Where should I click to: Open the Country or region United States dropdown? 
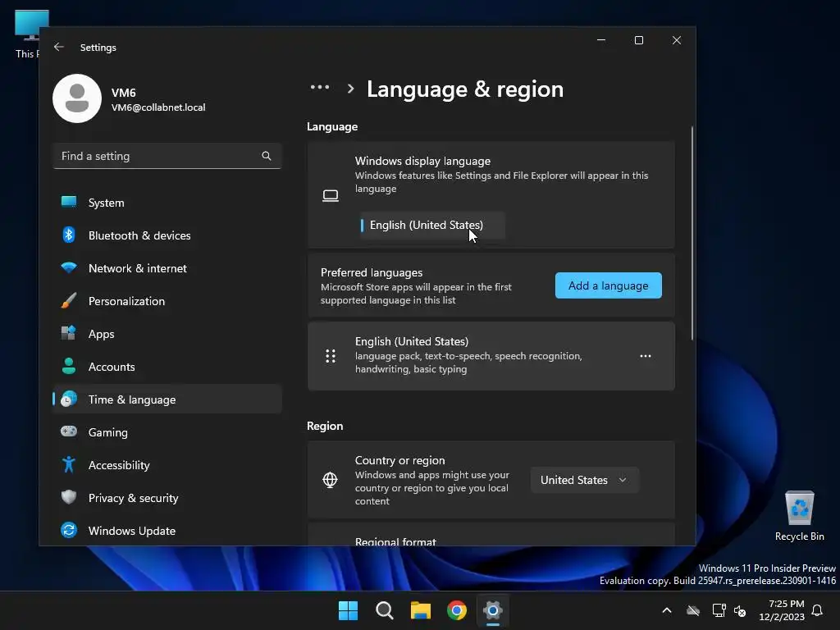(584, 480)
